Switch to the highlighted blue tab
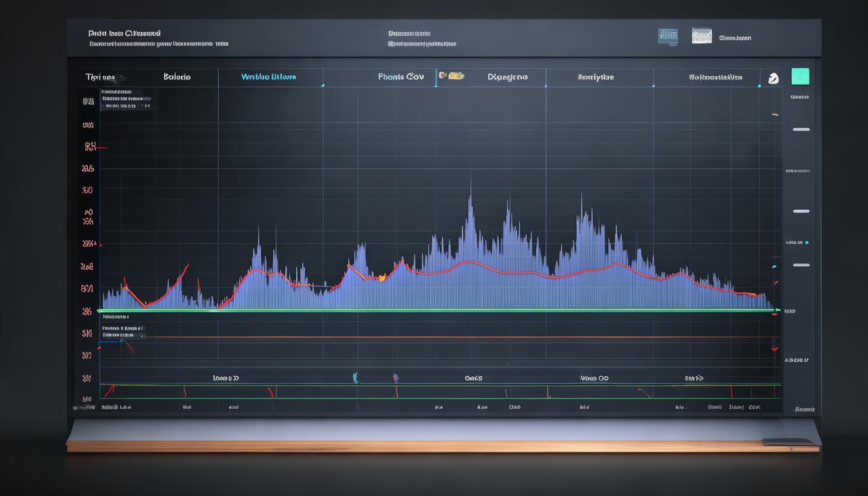Viewport: 868px width, 496px height. pos(268,77)
